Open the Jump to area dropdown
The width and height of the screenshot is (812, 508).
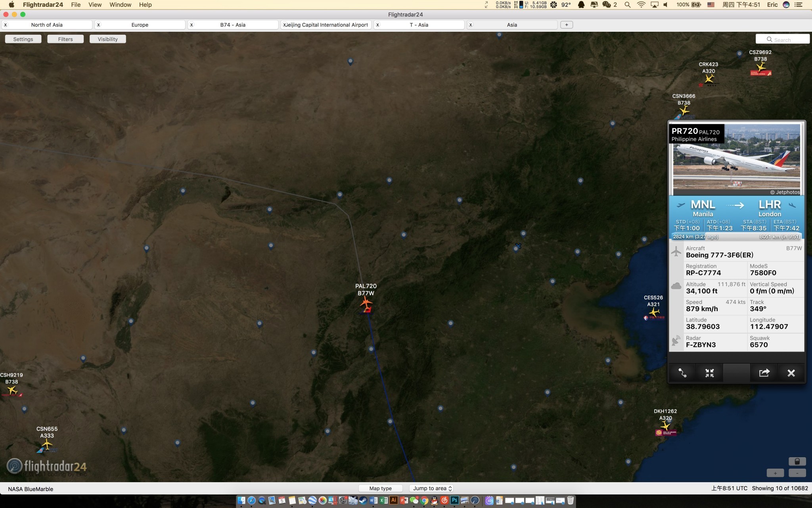(x=432, y=489)
